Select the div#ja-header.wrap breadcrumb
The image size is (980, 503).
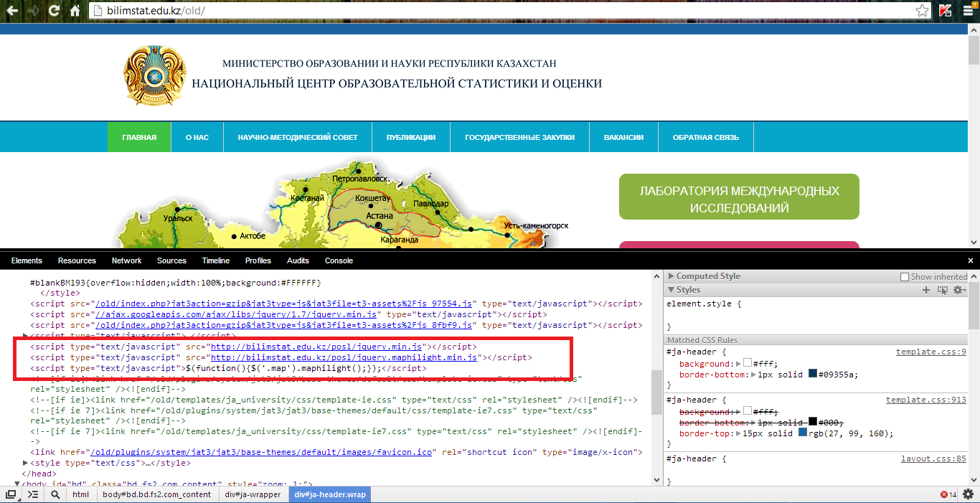pyautogui.click(x=330, y=494)
